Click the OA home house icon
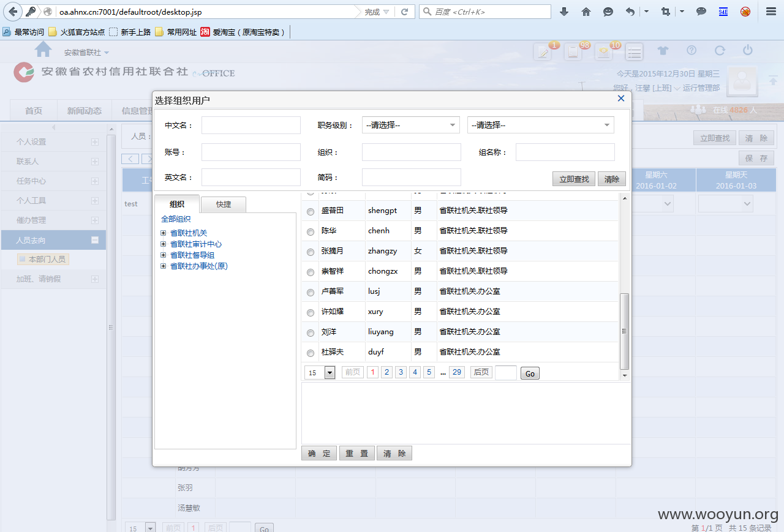The width and height of the screenshot is (784, 532). click(x=43, y=49)
